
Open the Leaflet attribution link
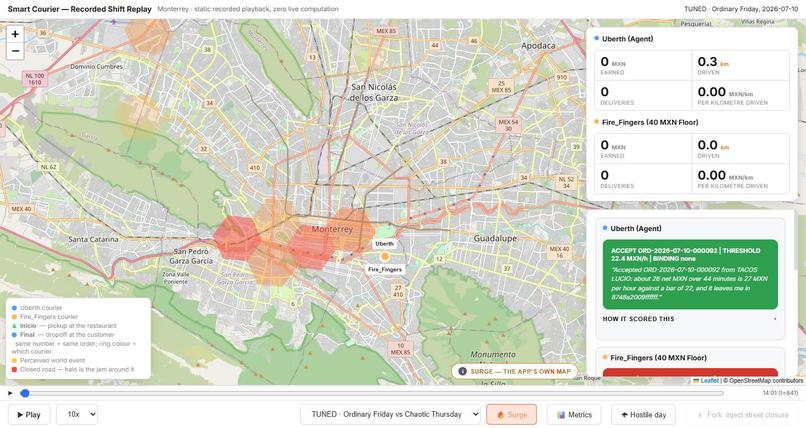(706, 381)
